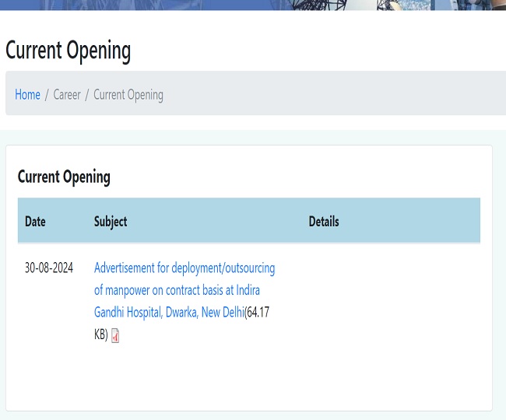Click the banner image at the top

pyautogui.click(x=253, y=5)
